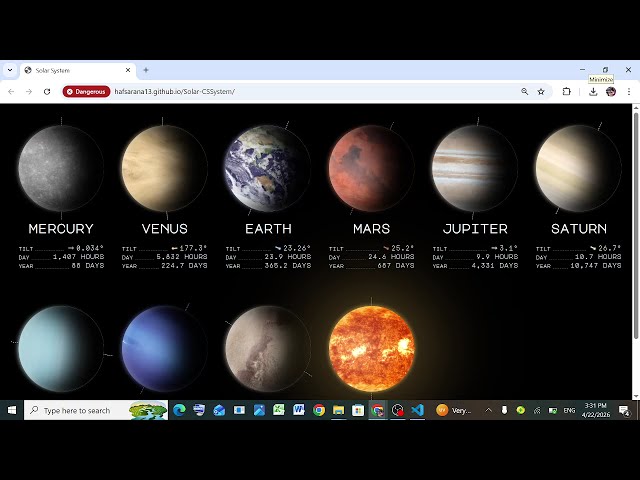Click the address bar URL
Image resolution: width=640 pixels, height=480 pixels.
click(x=175, y=91)
